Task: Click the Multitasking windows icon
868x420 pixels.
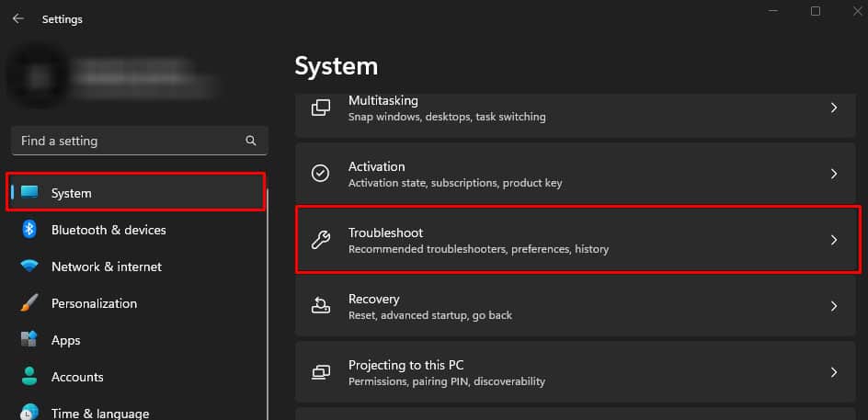Action: 321,108
